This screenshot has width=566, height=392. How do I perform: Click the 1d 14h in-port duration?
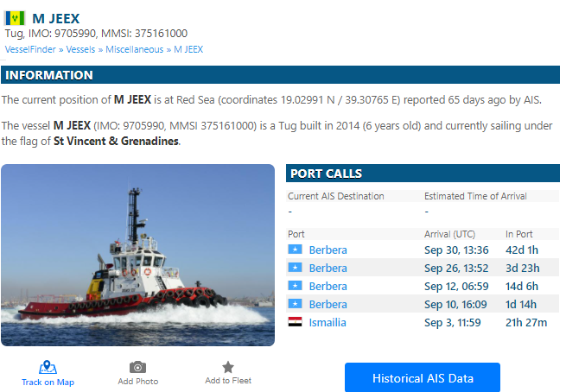point(521,305)
